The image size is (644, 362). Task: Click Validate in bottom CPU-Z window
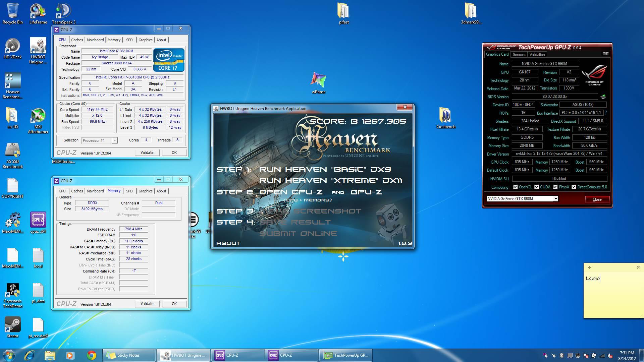tap(147, 304)
